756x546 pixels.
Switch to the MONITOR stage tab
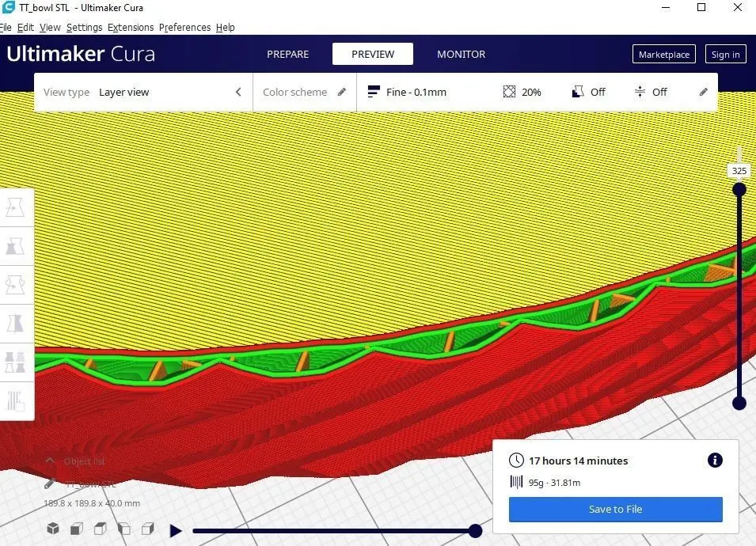click(461, 54)
